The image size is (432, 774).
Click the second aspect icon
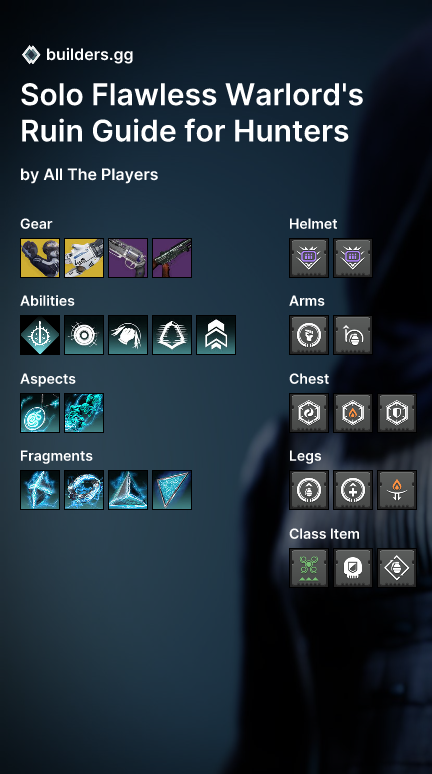[84, 413]
